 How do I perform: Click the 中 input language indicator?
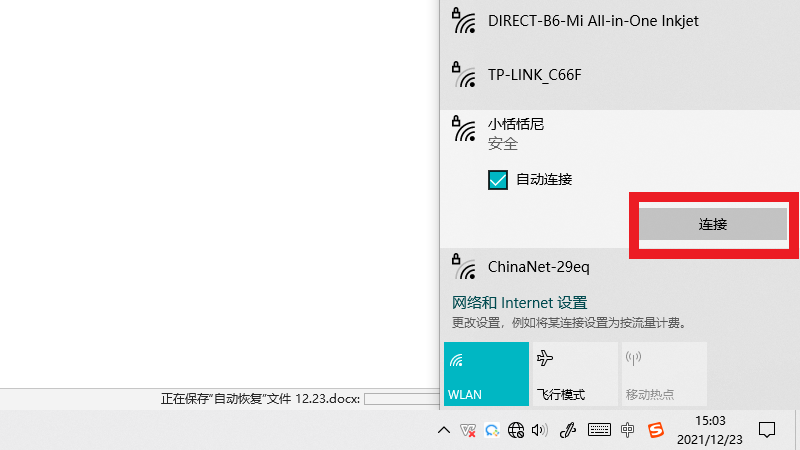(x=627, y=430)
